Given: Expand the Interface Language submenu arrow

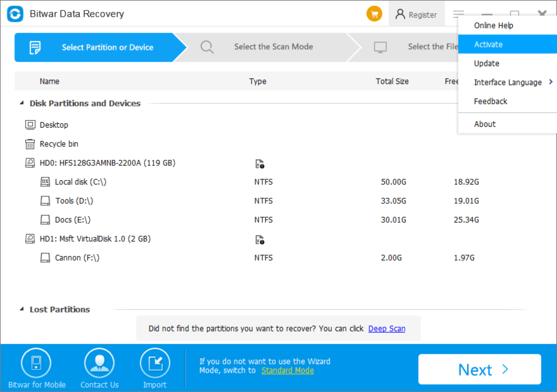Looking at the screenshot, I should [551, 82].
